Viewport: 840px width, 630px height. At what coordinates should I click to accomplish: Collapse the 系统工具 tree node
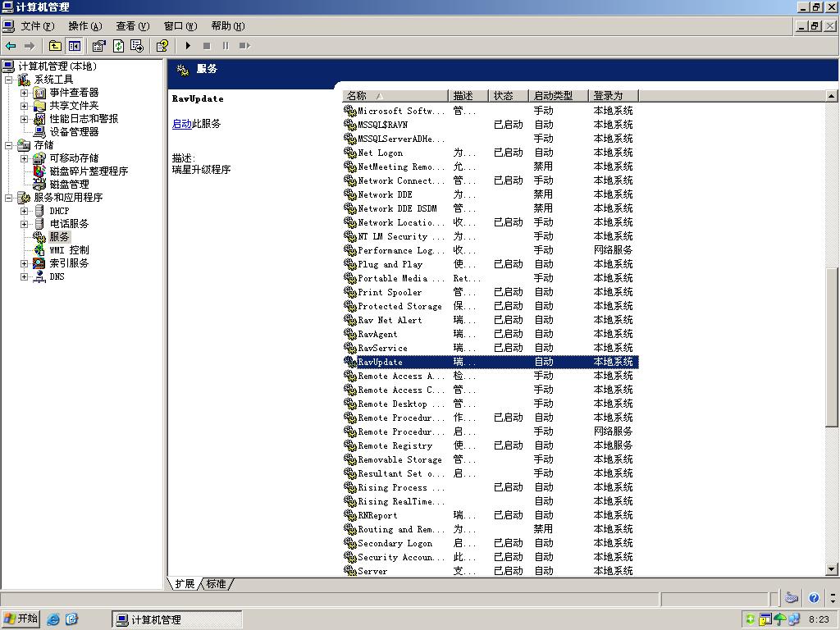point(8,80)
